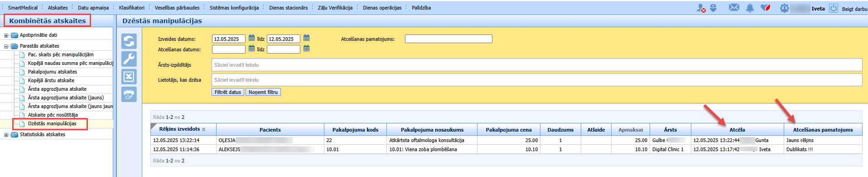
Task: Open the Datu apmaiņa menu
Action: [x=93, y=8]
